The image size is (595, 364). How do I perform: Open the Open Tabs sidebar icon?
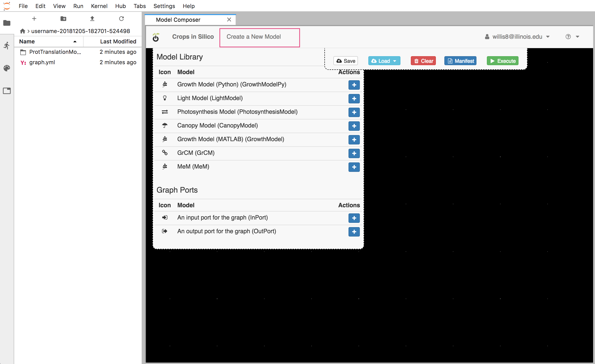pyautogui.click(x=7, y=91)
